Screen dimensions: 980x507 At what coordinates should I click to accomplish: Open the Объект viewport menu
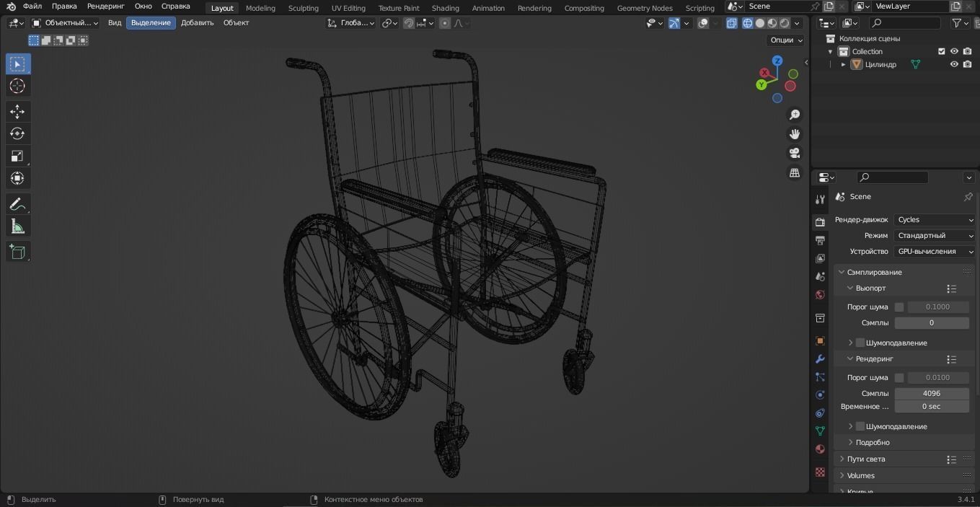point(236,23)
